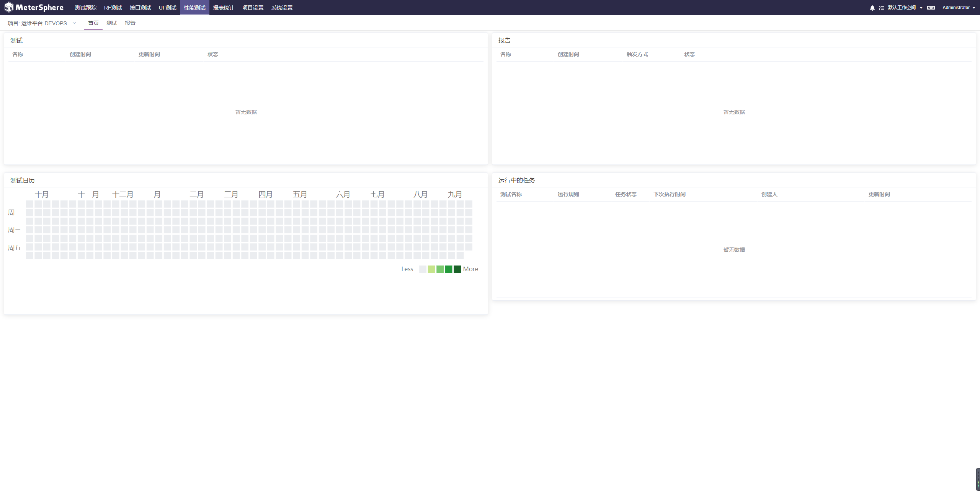Image resolution: width=980 pixels, height=493 pixels.
Task: Open the task list icon
Action: (x=882, y=8)
